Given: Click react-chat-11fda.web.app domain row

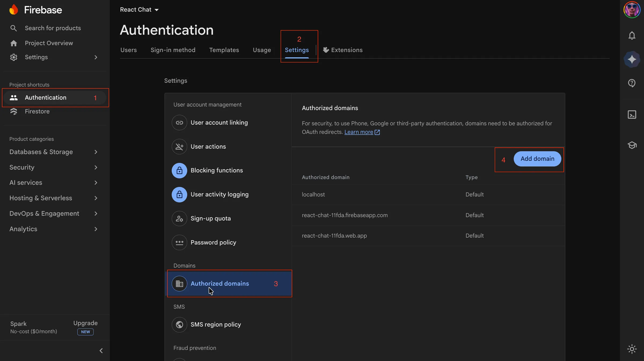Looking at the screenshot, I should (428, 236).
